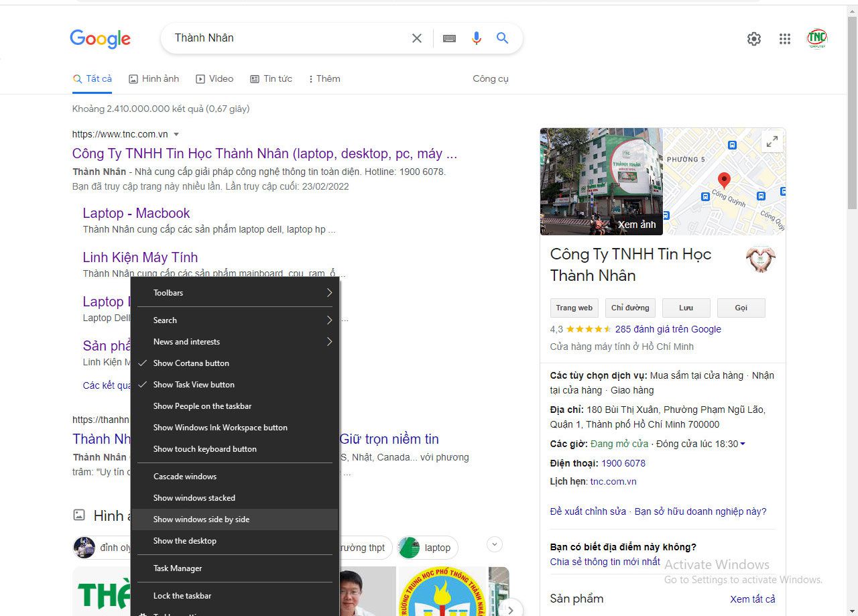
Task: Uncheck Show Cortana button
Action: (235, 363)
